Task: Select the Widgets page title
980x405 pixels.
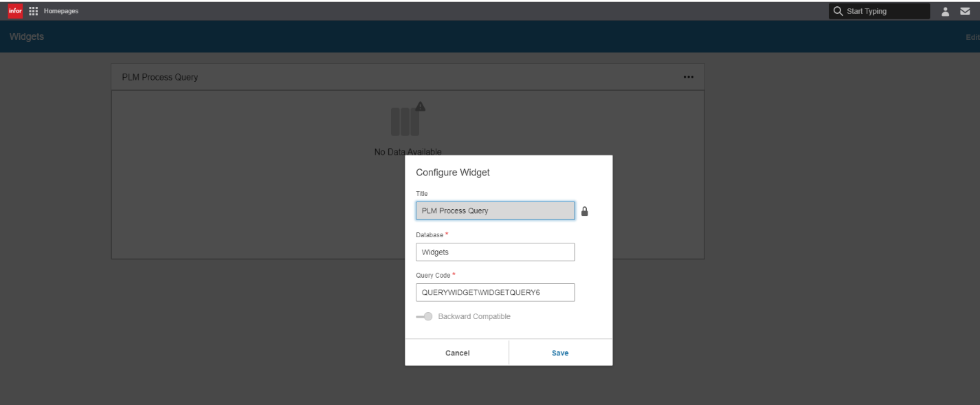Action: tap(27, 36)
